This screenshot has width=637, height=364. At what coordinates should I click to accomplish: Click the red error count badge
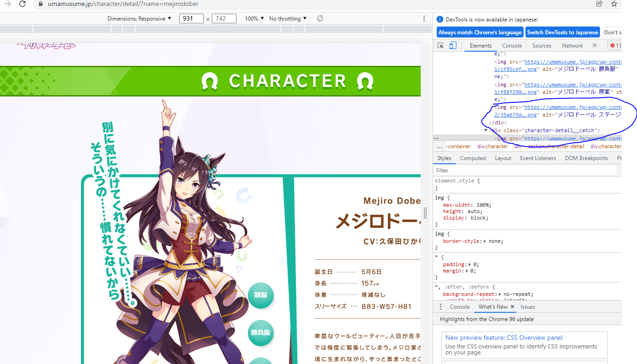615,46
